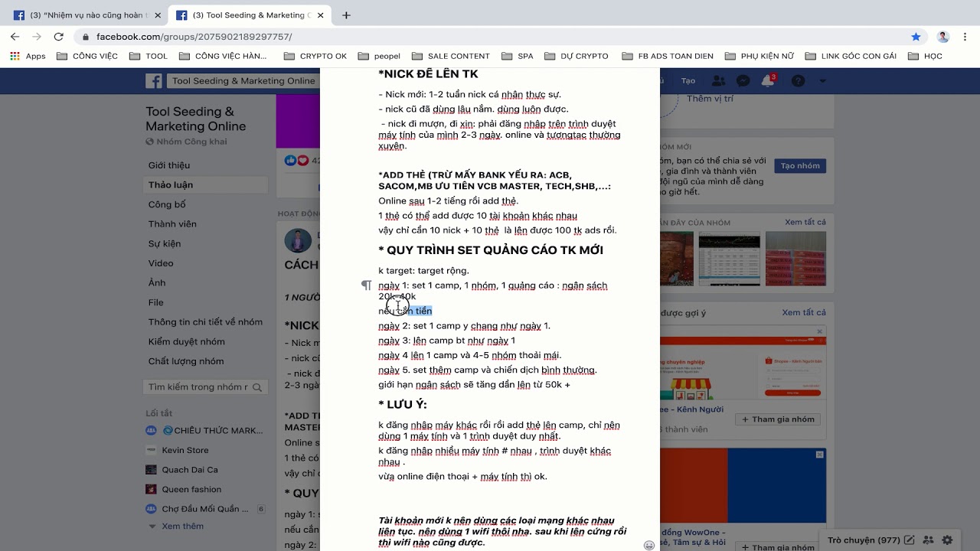The height and width of the screenshot is (551, 980).
Task: Open PHỤ KIỆN NỮ bookmark folder
Action: (759, 56)
